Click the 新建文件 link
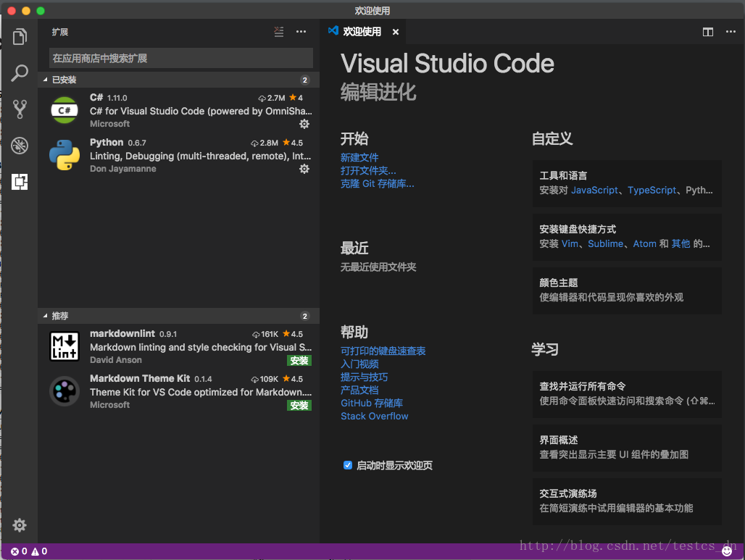This screenshot has width=745, height=560. 359,157
